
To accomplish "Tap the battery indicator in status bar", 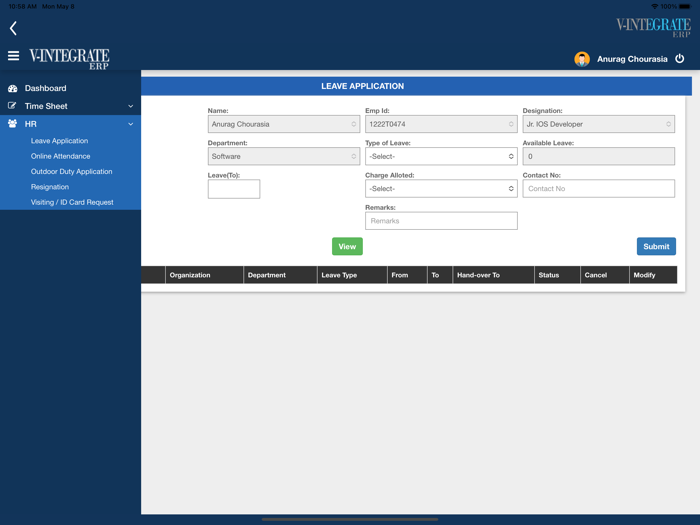I will coord(684,6).
